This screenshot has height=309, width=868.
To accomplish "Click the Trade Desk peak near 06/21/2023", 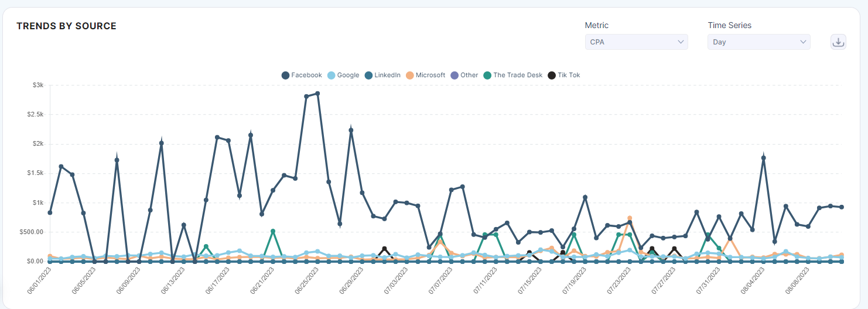I will click(x=273, y=231).
